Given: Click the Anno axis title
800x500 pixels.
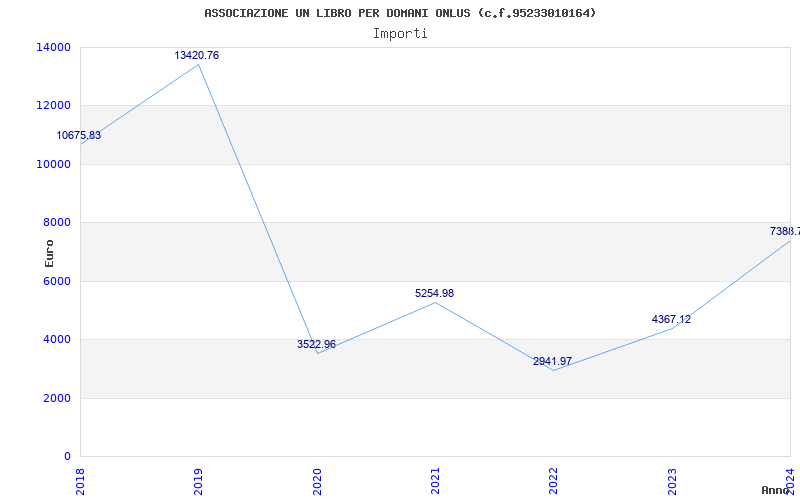Looking at the screenshot, I should [x=775, y=490].
